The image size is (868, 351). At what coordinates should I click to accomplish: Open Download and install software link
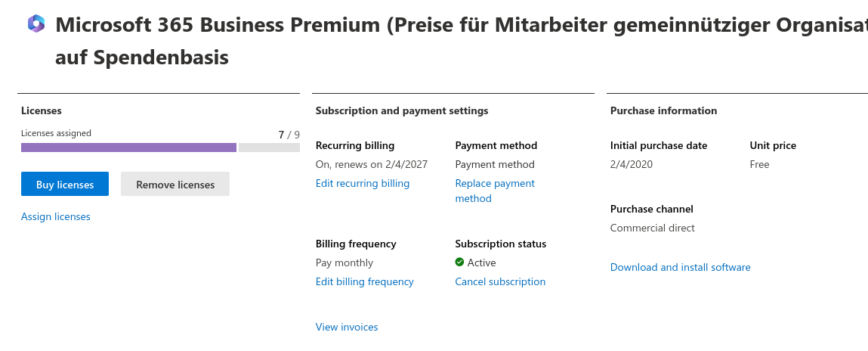click(681, 268)
